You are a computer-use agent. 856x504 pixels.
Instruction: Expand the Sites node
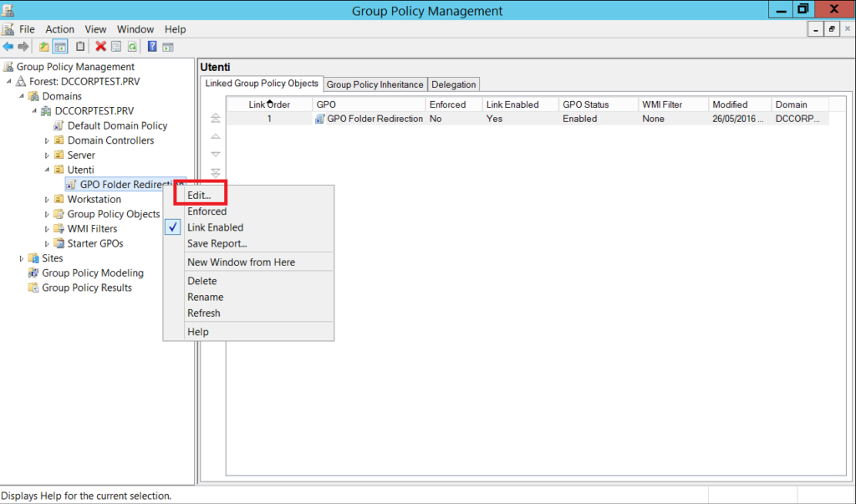[x=21, y=258]
